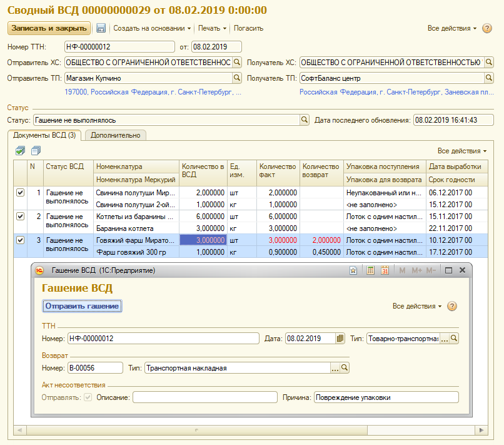Toggle checkbox for row 1 Свинина полутуши
The height and width of the screenshot is (445, 504).
[x=20, y=193]
